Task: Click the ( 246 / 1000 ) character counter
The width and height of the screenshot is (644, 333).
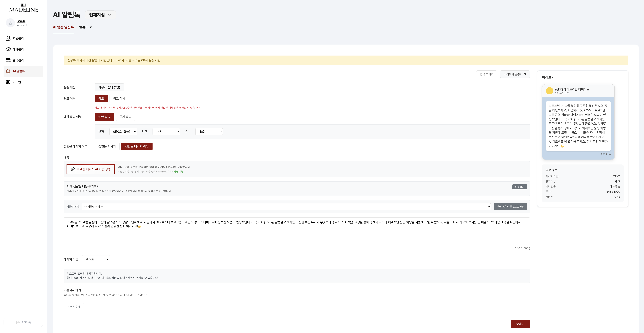Action: click(x=521, y=248)
